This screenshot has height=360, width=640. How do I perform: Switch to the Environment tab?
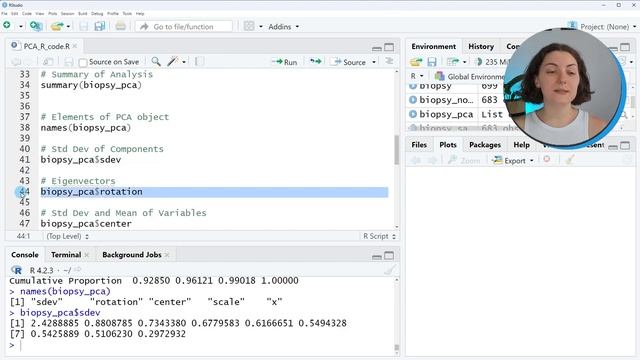433,47
